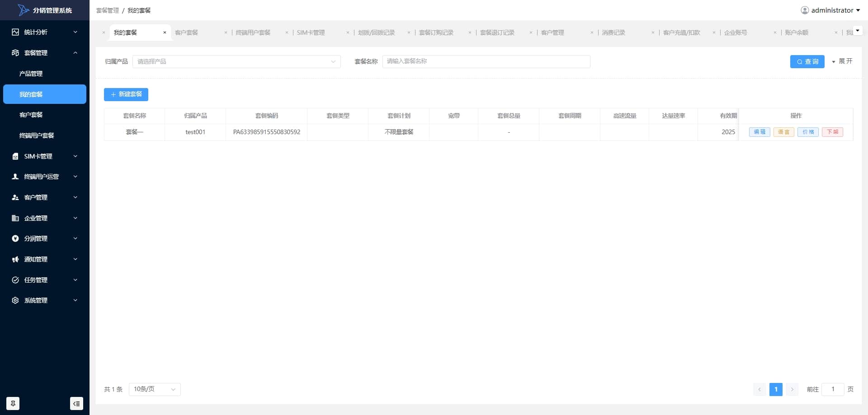The width and height of the screenshot is (868, 415).
Task: Close the 终端用户套餐 tab
Action: pos(287,33)
